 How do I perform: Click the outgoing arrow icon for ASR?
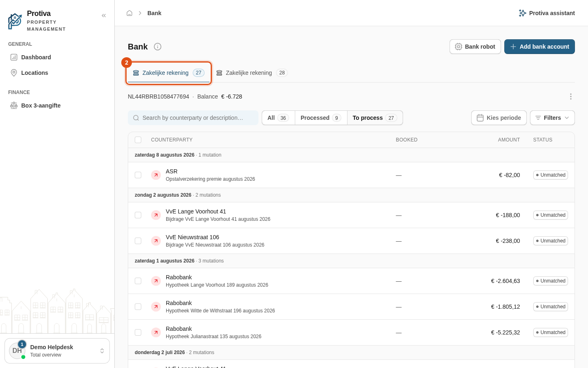tap(156, 175)
